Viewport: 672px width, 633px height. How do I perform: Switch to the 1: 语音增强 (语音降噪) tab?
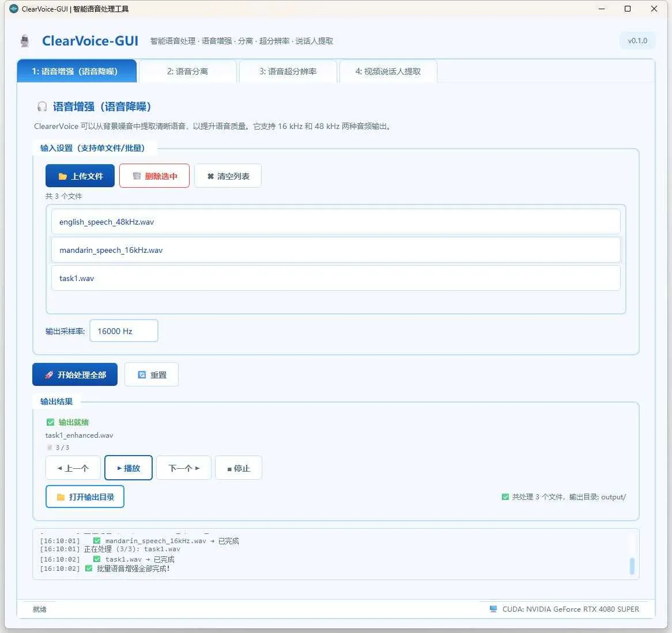click(77, 71)
